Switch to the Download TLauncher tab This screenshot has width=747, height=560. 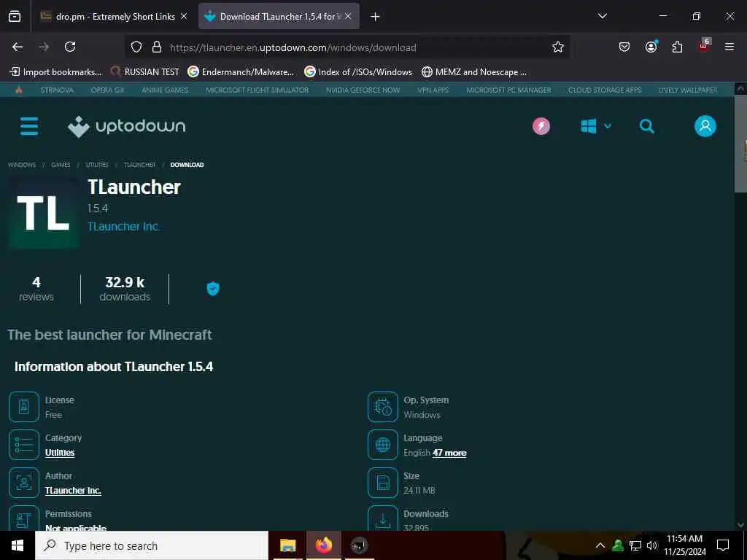coord(279,17)
